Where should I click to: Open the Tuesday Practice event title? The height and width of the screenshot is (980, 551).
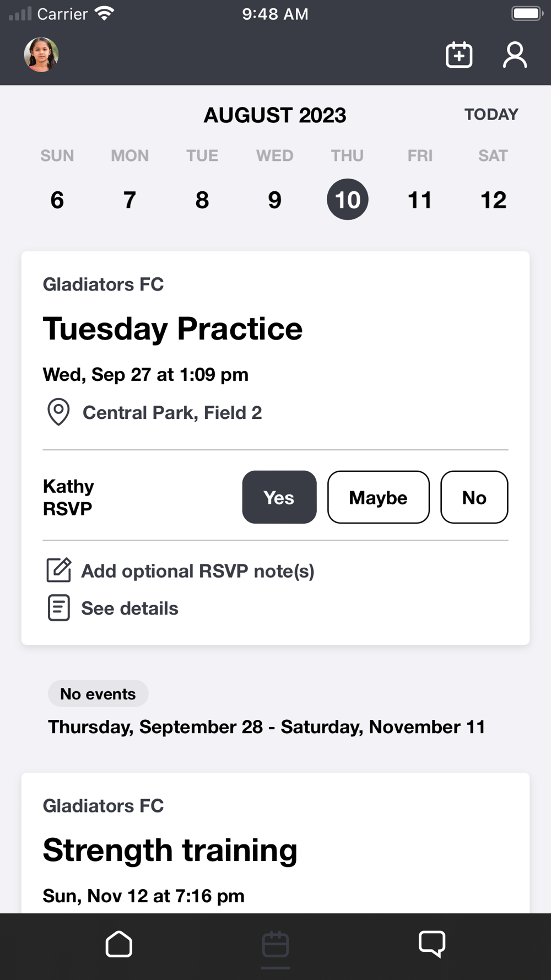point(173,329)
